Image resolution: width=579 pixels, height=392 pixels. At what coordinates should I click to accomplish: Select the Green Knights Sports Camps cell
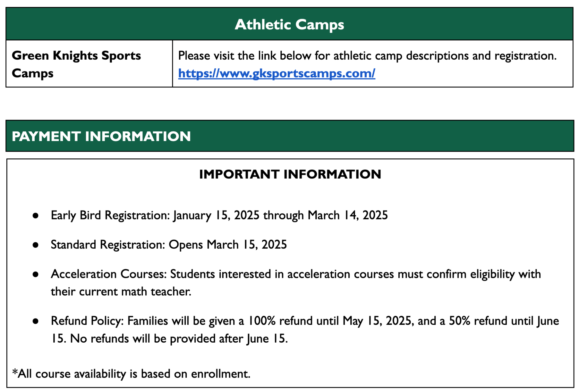point(89,64)
